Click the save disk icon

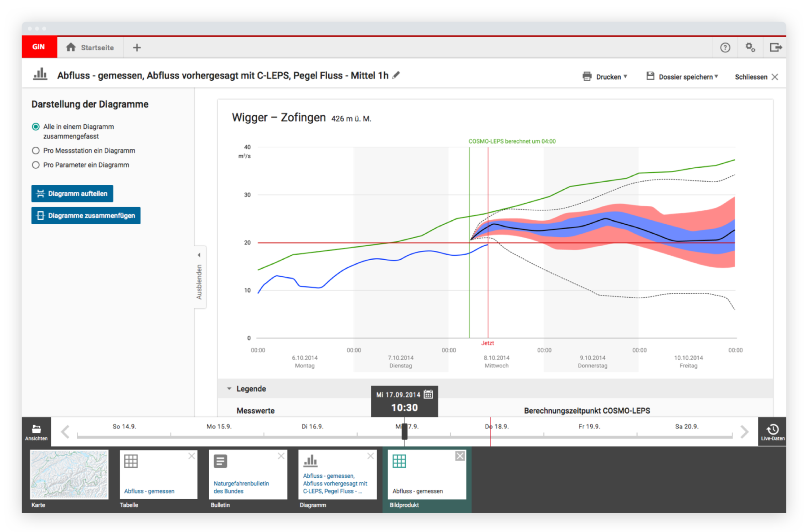[650, 76]
